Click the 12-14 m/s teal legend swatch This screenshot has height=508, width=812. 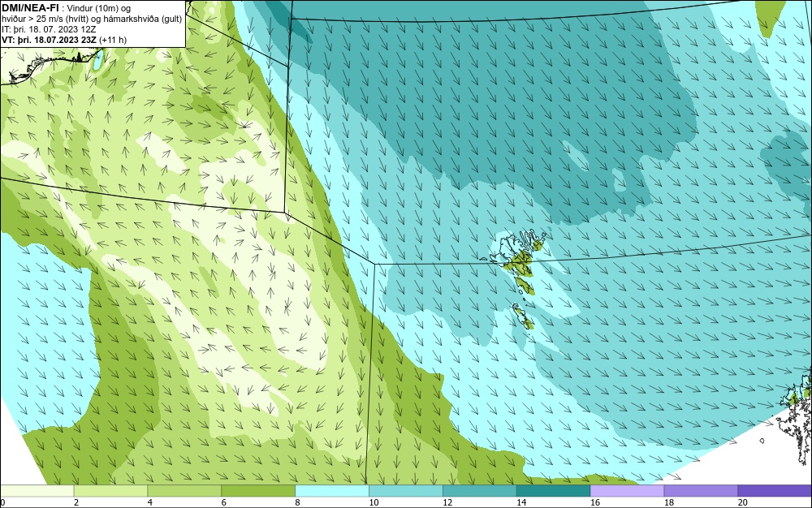pos(480,491)
